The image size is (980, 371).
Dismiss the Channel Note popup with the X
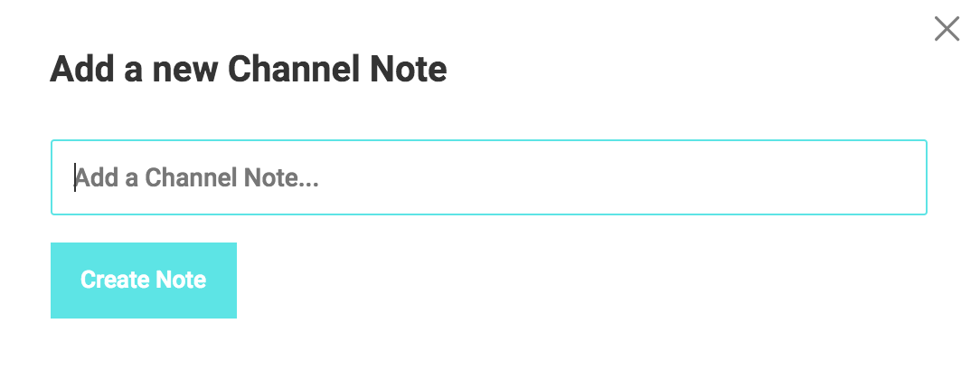947,29
